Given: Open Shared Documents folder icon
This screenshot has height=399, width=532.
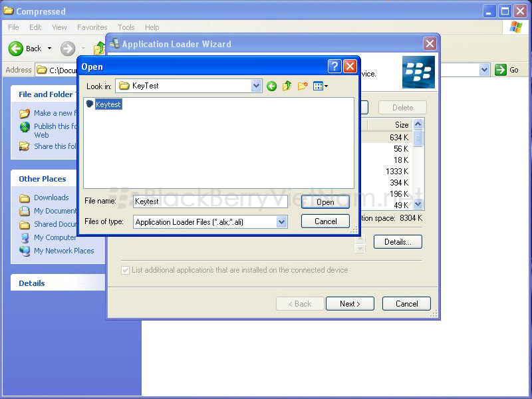Looking at the screenshot, I should coord(25,224).
